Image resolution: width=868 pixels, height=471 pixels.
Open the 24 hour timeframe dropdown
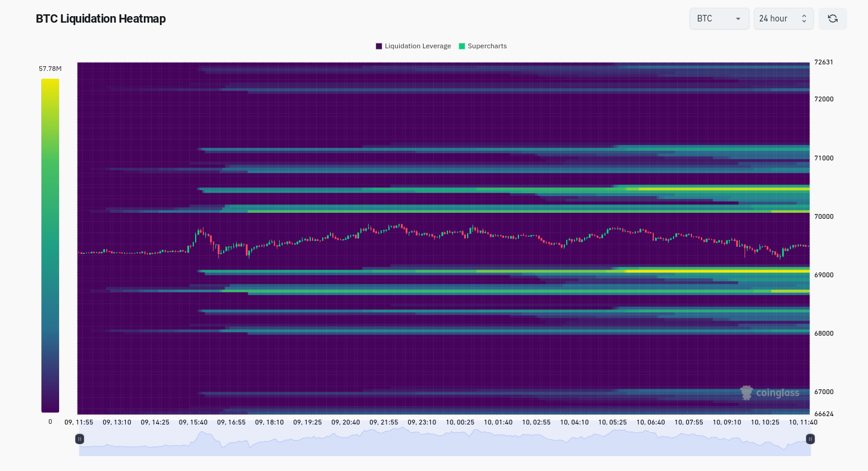pyautogui.click(x=783, y=18)
